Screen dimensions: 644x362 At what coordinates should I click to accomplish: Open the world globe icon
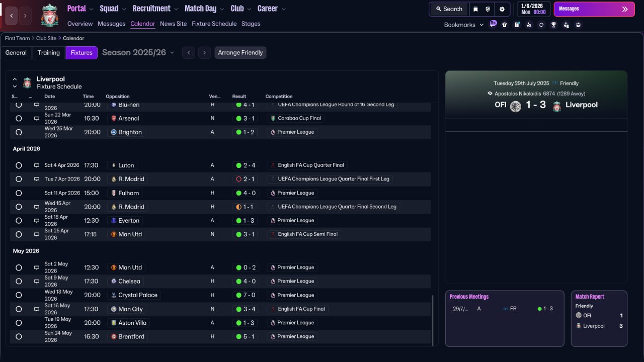[x=488, y=9]
